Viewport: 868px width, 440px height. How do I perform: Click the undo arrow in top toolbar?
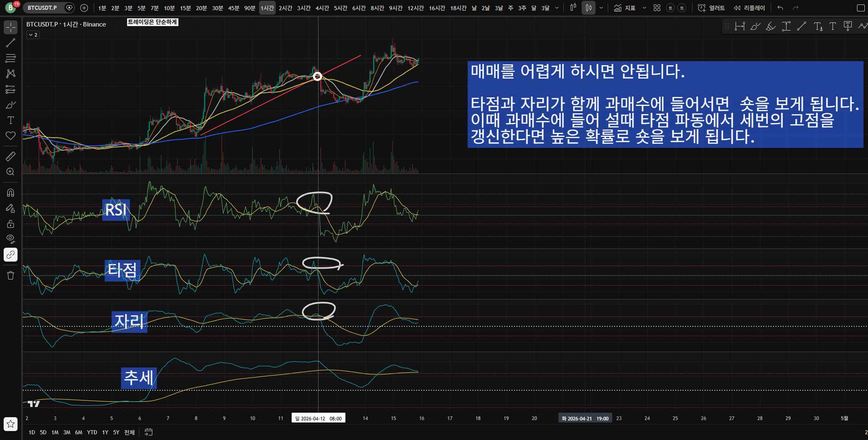coord(780,7)
